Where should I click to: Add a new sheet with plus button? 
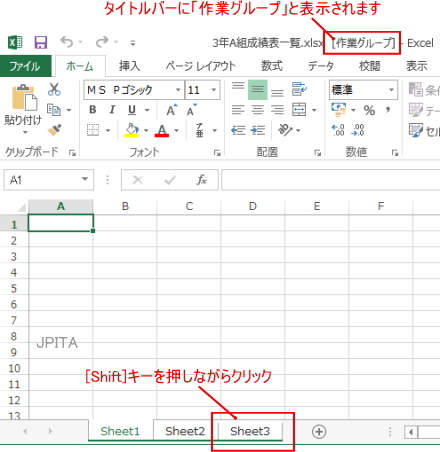coord(319,432)
